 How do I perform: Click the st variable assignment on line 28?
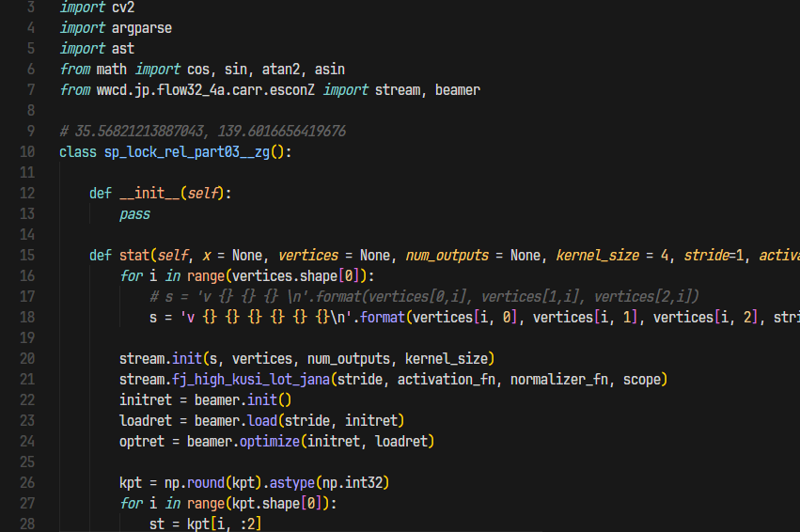pos(157,524)
